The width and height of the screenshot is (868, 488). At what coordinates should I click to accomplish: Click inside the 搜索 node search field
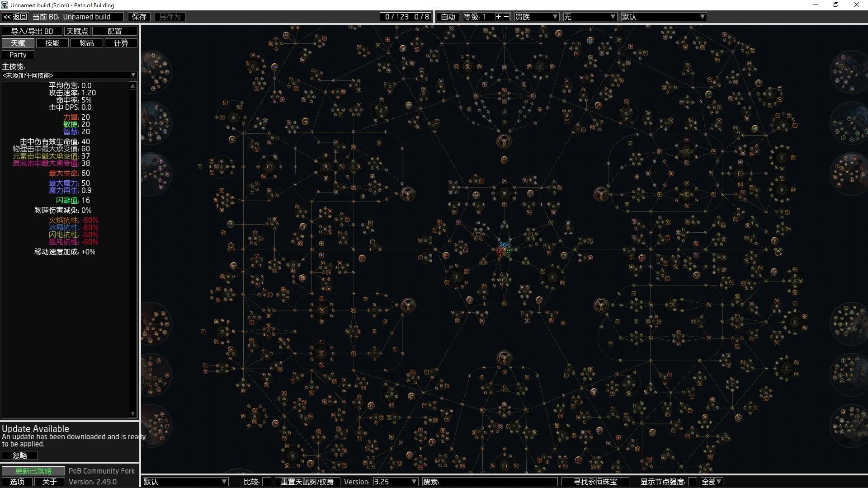[x=491, y=482]
